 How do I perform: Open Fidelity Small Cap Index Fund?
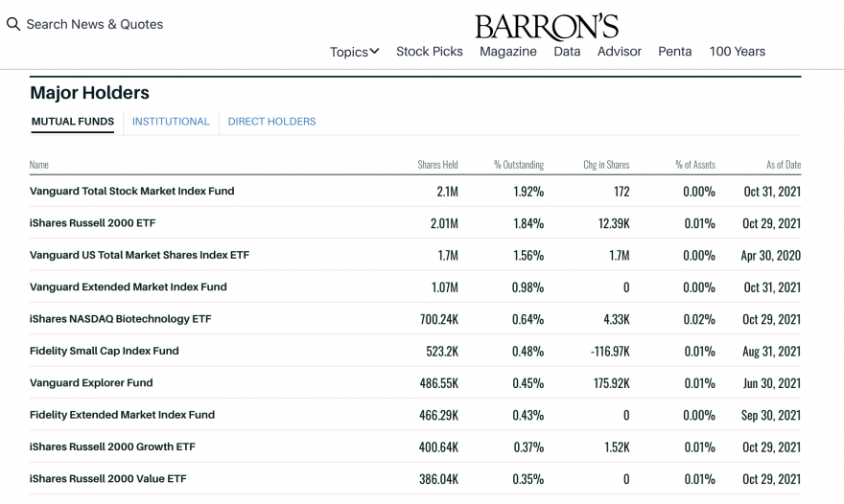tap(105, 351)
